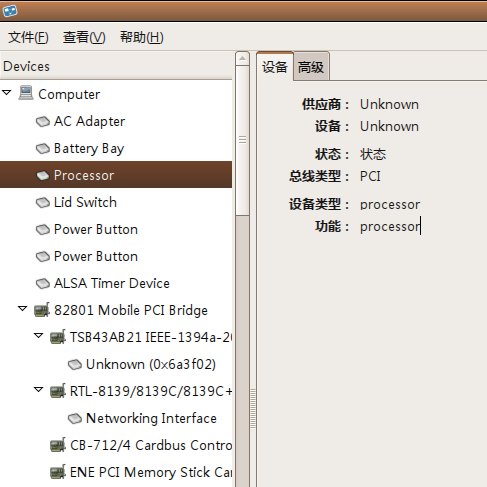Viewport: 487px width, 487px height.
Task: Collapse the TSB43AB21 IEEE-1394a node
Action: tap(39, 336)
